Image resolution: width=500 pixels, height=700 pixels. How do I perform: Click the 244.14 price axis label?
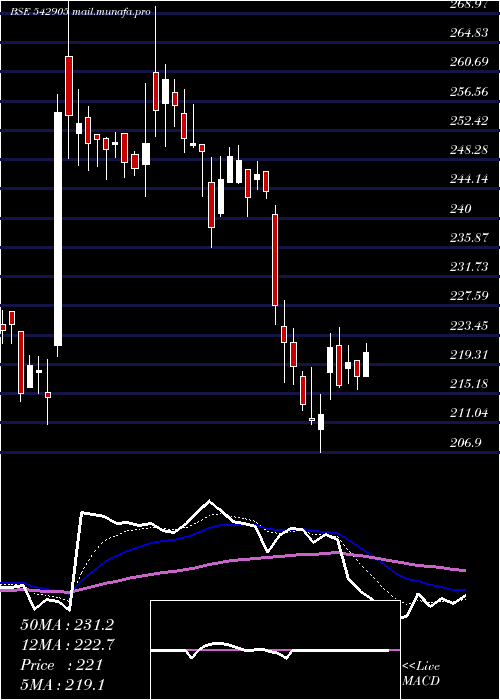click(x=468, y=179)
